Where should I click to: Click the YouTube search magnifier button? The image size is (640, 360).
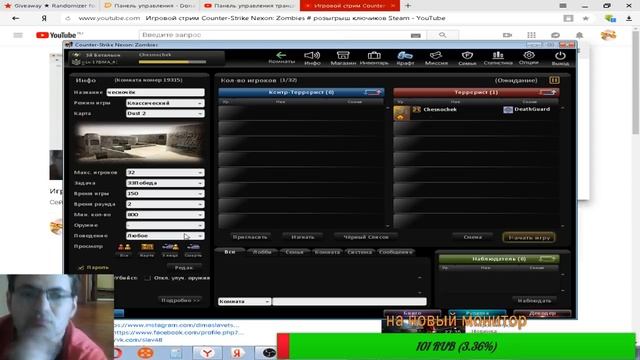pos(442,35)
